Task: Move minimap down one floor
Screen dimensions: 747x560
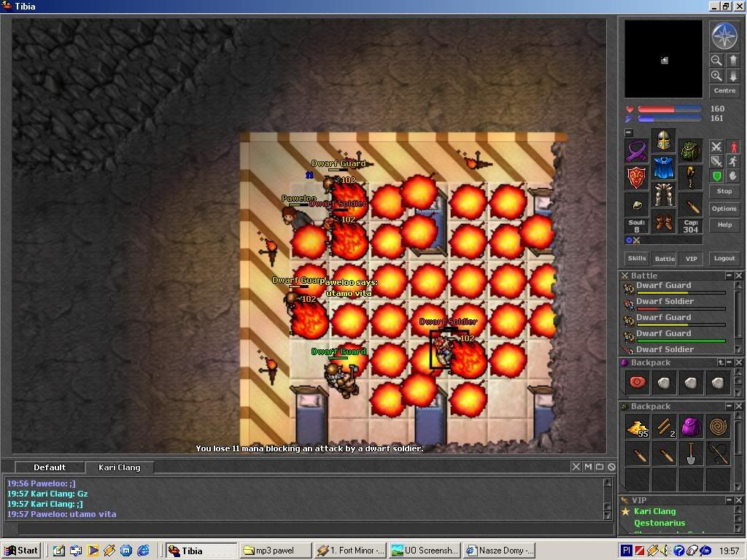Action: (732, 76)
